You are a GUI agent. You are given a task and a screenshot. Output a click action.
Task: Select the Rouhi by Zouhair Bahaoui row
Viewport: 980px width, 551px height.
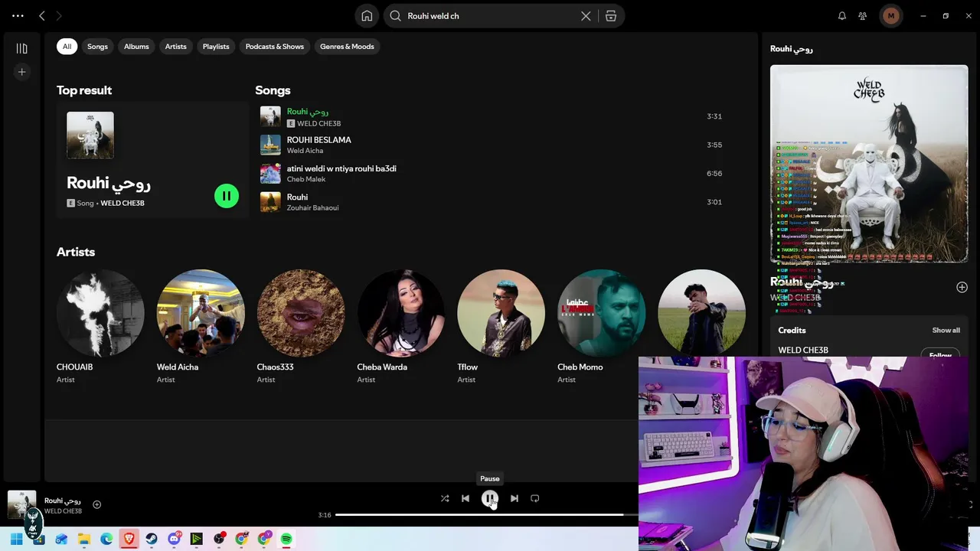(490, 202)
